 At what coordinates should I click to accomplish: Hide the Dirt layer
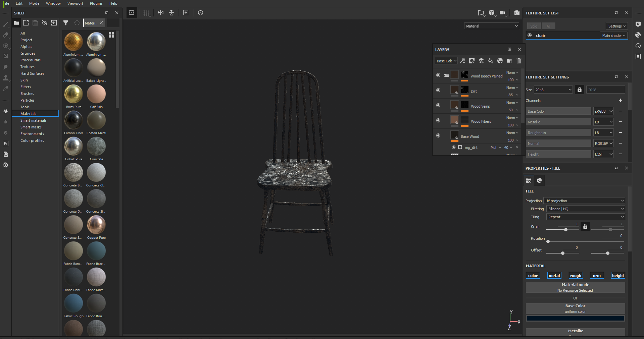(x=438, y=91)
